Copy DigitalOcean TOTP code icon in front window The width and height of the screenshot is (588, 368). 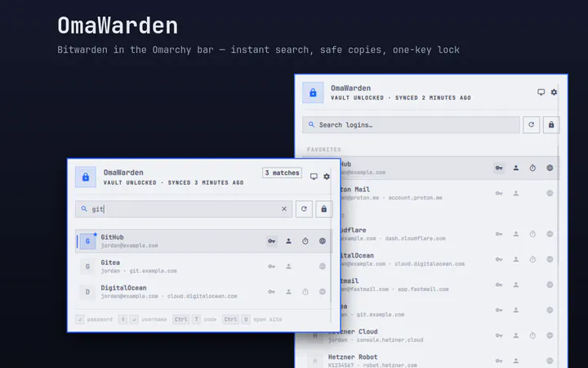pyautogui.click(x=305, y=292)
